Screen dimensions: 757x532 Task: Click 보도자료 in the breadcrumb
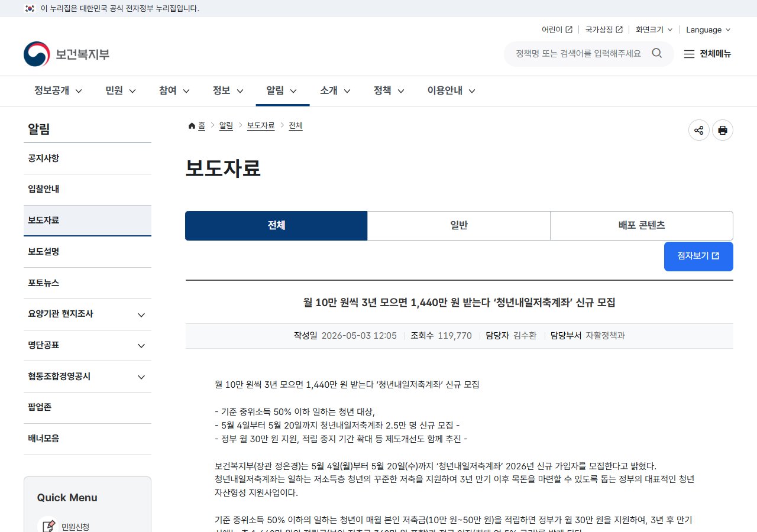[261, 126]
